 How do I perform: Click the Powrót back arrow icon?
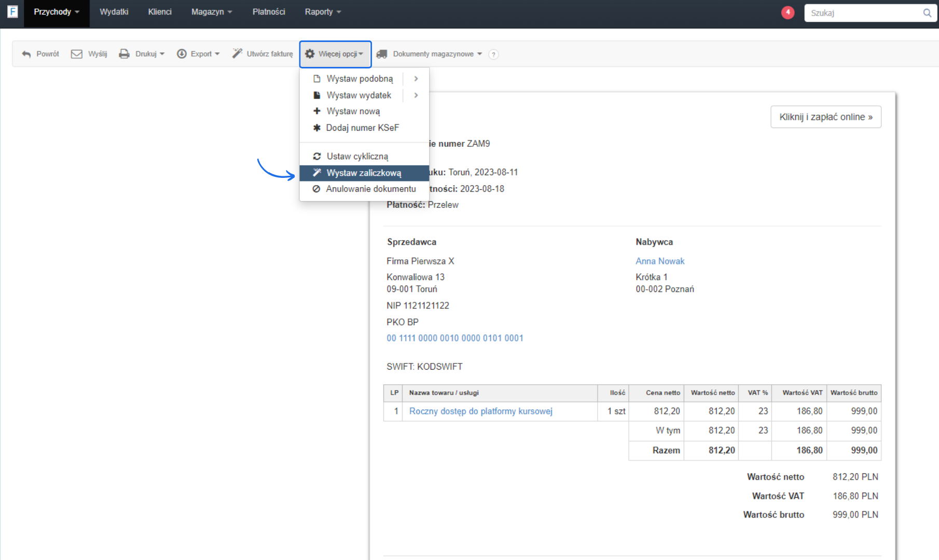[x=26, y=54]
